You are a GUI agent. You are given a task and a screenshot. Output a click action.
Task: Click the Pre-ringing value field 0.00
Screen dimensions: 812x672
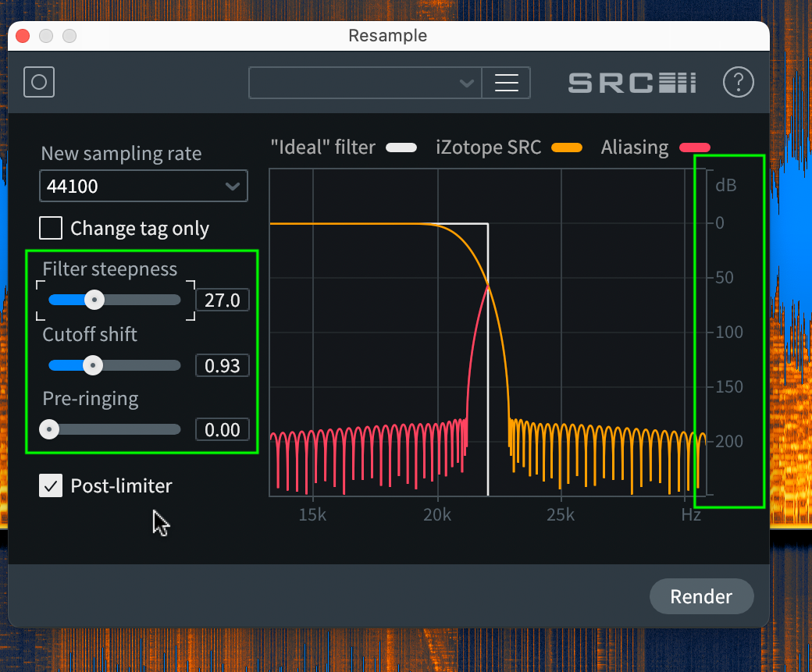[223, 430]
